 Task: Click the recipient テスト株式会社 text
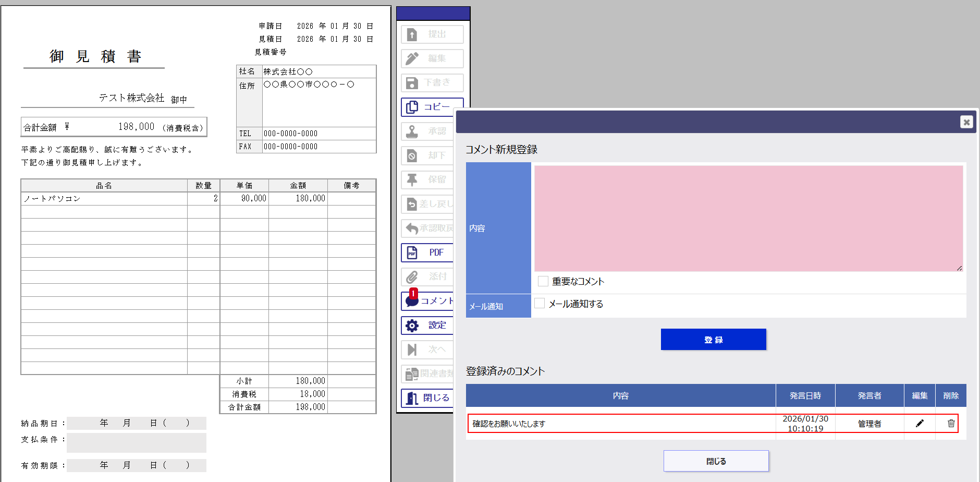(131, 98)
